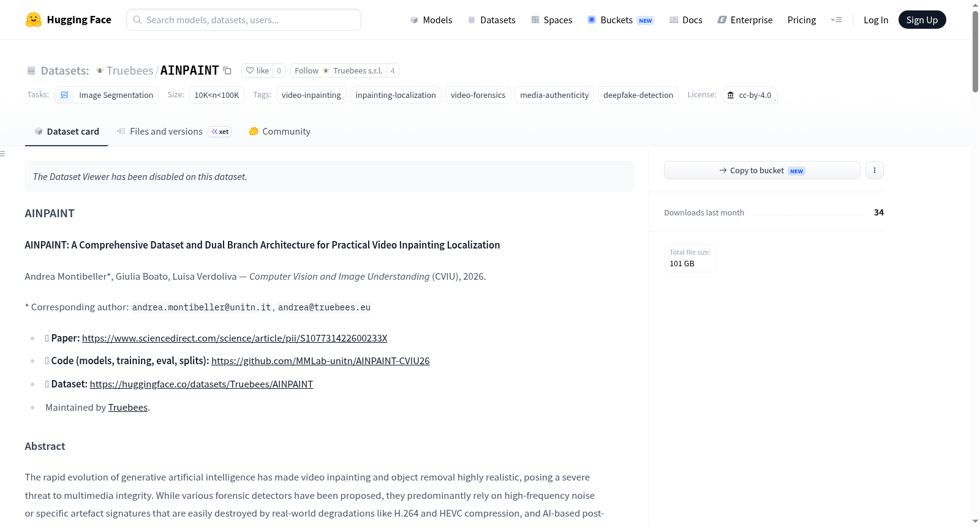Open the Pricing page
Screen dimensions: 980x527
tap(802, 20)
